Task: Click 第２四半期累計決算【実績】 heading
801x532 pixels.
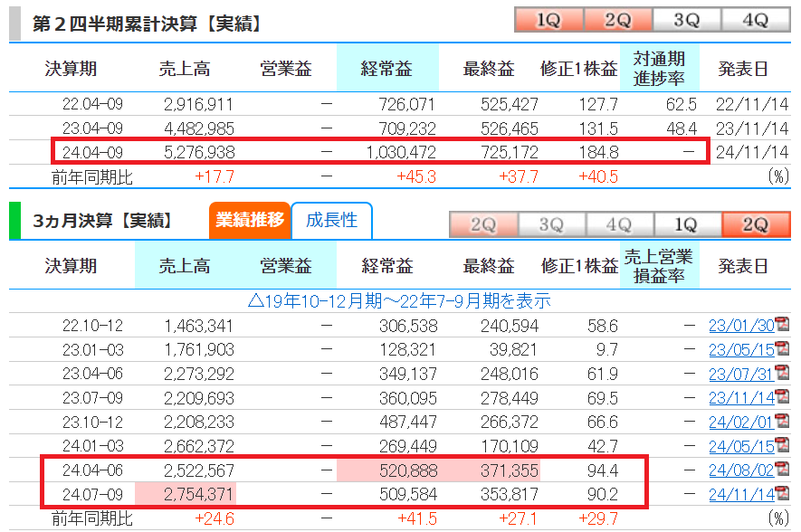Action: pyautogui.click(x=148, y=24)
